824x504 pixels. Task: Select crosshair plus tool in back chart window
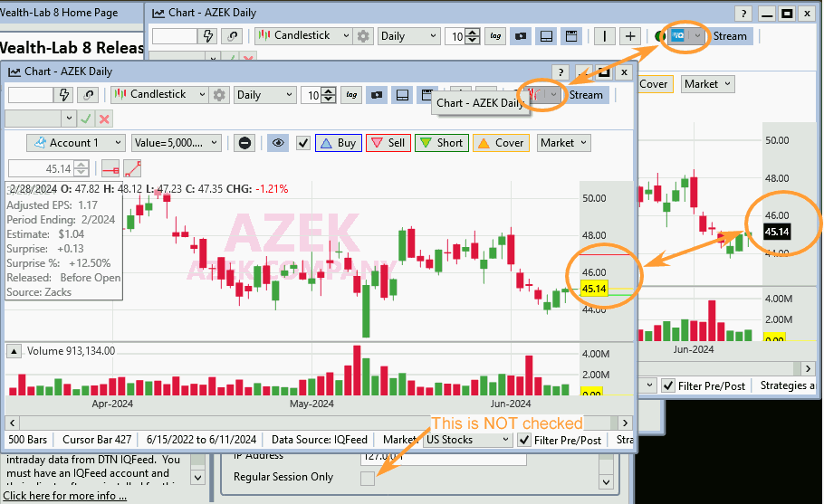[630, 36]
